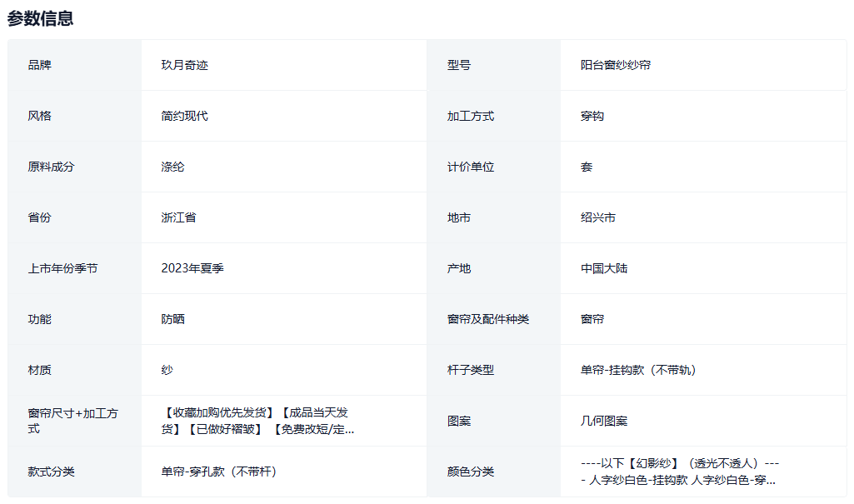This screenshot has height=504, width=854.
Task: Expand truncated 窗帘尺寸+加工方式 value text
Action: (257, 421)
